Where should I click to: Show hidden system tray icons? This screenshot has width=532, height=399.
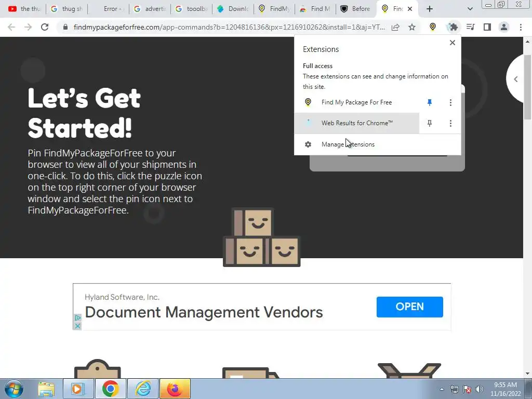coord(442,389)
